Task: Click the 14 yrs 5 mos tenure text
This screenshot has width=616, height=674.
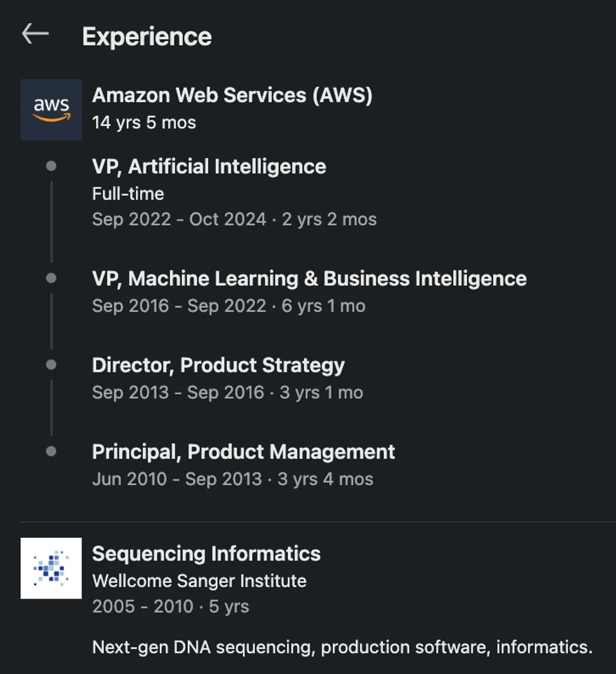Action: pyautogui.click(x=144, y=123)
